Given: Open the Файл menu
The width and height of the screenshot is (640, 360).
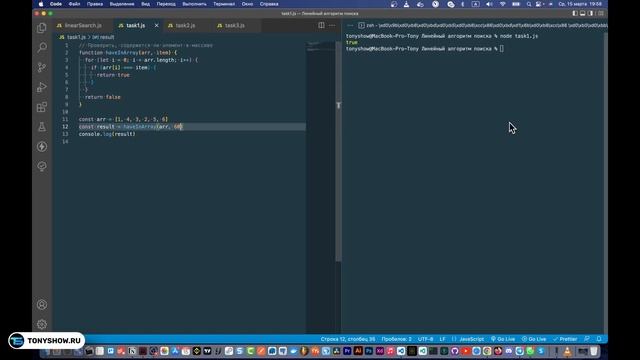Looking at the screenshot, I should tap(74, 4).
